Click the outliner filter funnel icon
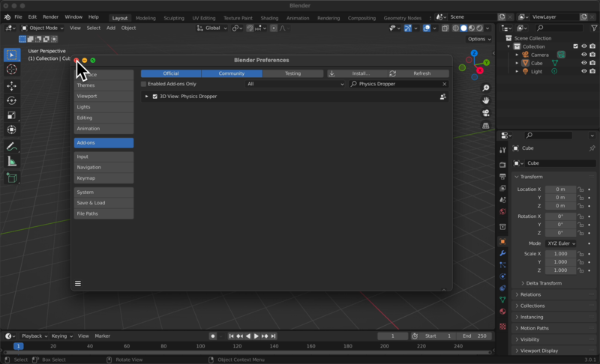The width and height of the screenshot is (600, 364). [x=594, y=28]
